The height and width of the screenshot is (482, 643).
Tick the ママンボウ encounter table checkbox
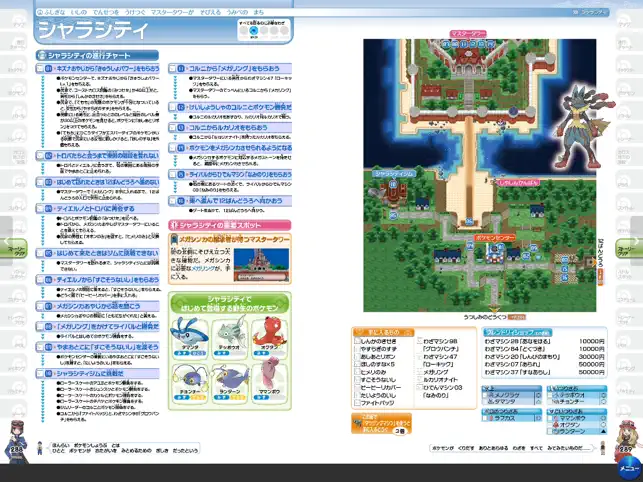point(550,418)
